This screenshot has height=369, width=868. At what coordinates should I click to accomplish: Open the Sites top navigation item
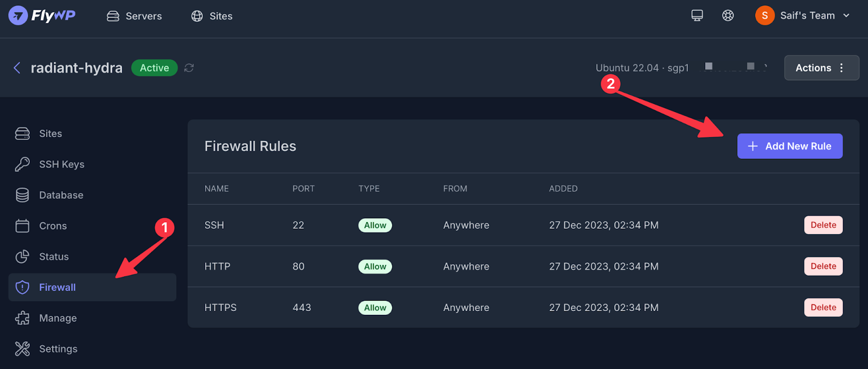(x=212, y=16)
